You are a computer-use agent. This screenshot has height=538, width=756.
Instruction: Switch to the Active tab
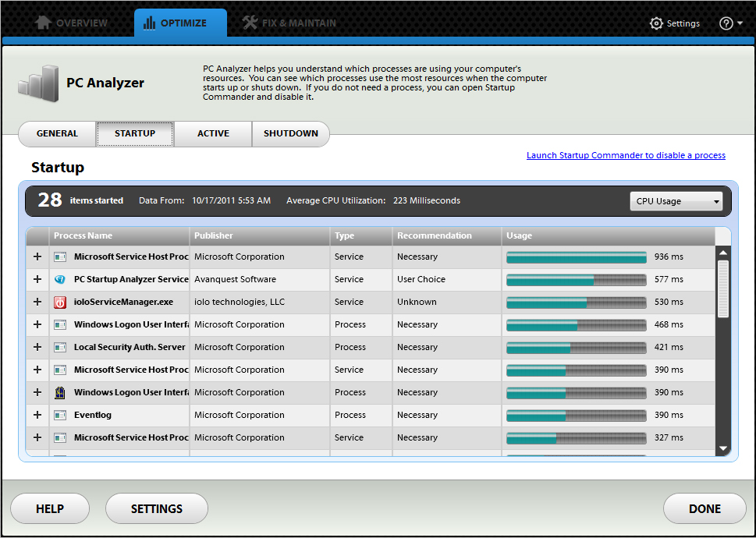[213, 133]
